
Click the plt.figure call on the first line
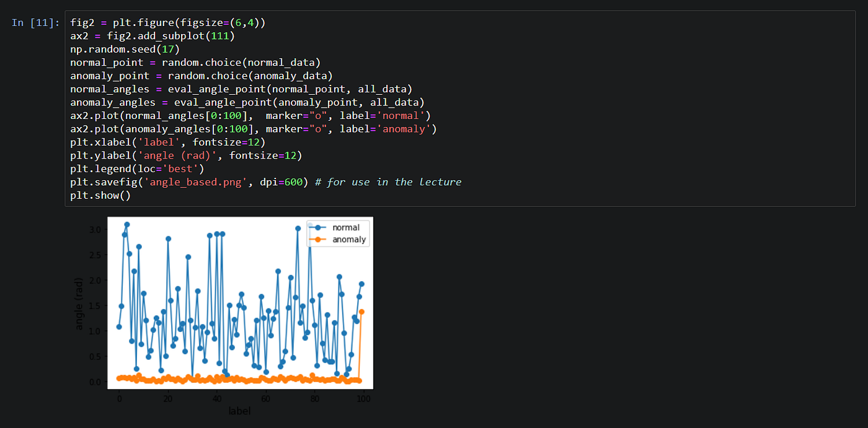pyautogui.click(x=143, y=22)
